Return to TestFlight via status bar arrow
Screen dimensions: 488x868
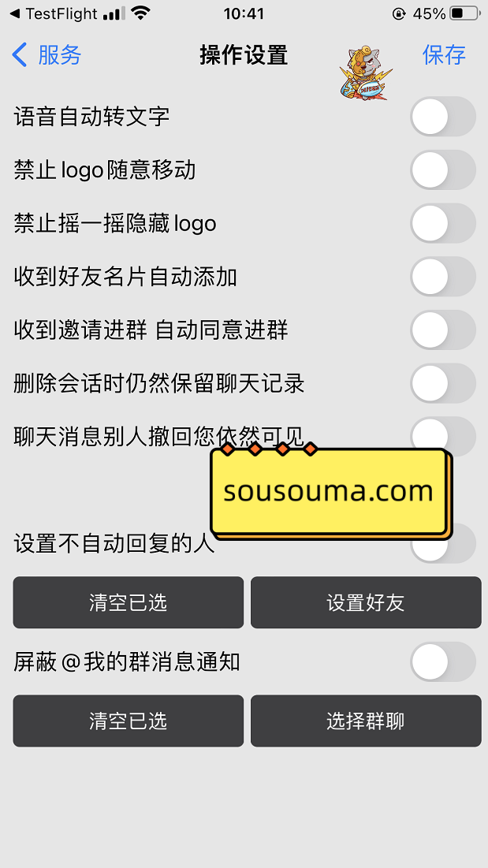(x=15, y=13)
